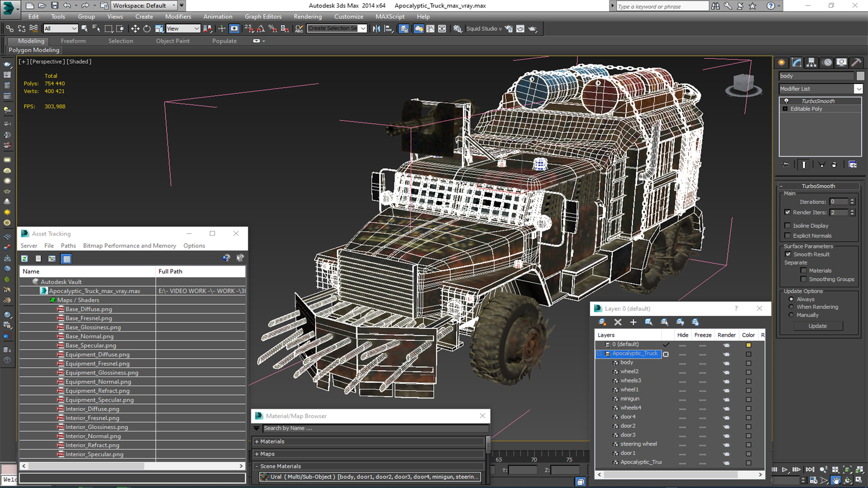Open the Display command panel tab
Viewport: 868px width, 488px height.
(x=841, y=62)
